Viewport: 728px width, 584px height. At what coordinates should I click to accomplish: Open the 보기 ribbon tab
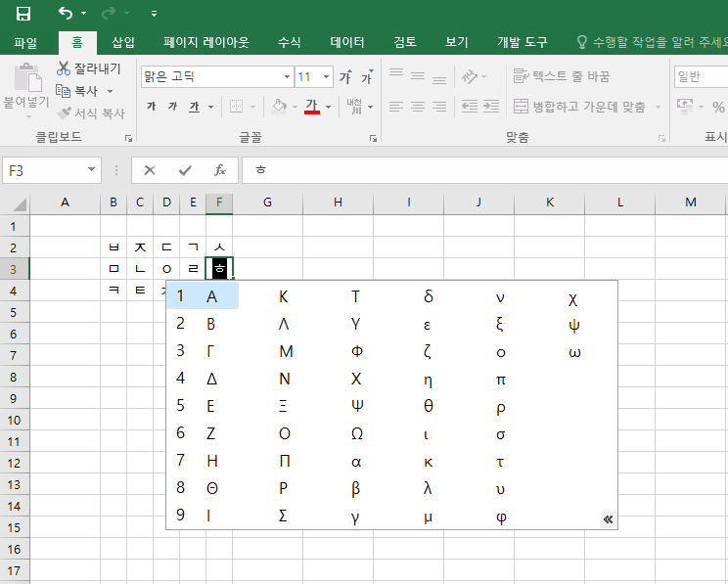pyautogui.click(x=457, y=43)
